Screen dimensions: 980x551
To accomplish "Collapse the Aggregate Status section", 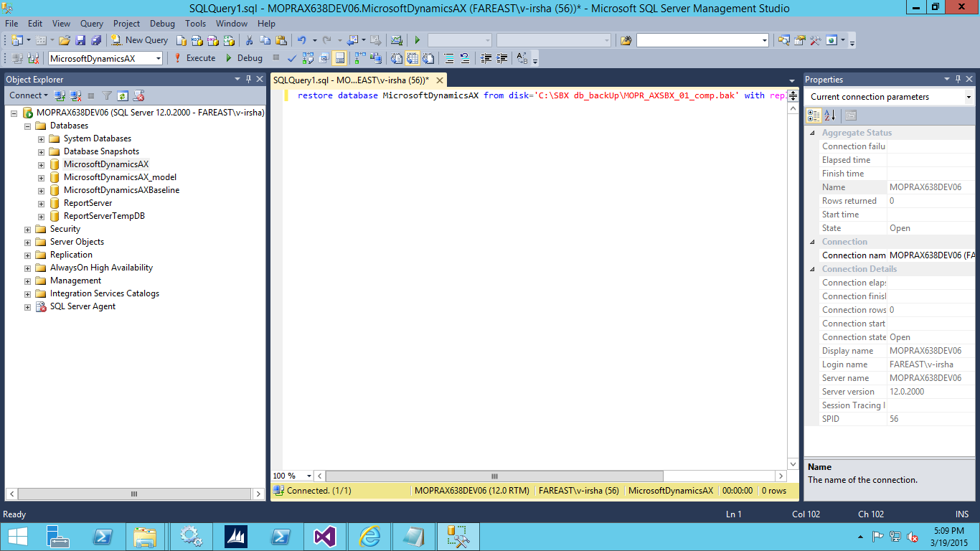I will (x=813, y=133).
